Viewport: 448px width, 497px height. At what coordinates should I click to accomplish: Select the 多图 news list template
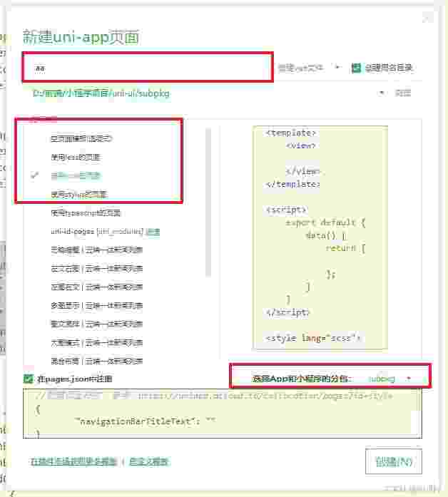tap(97, 306)
